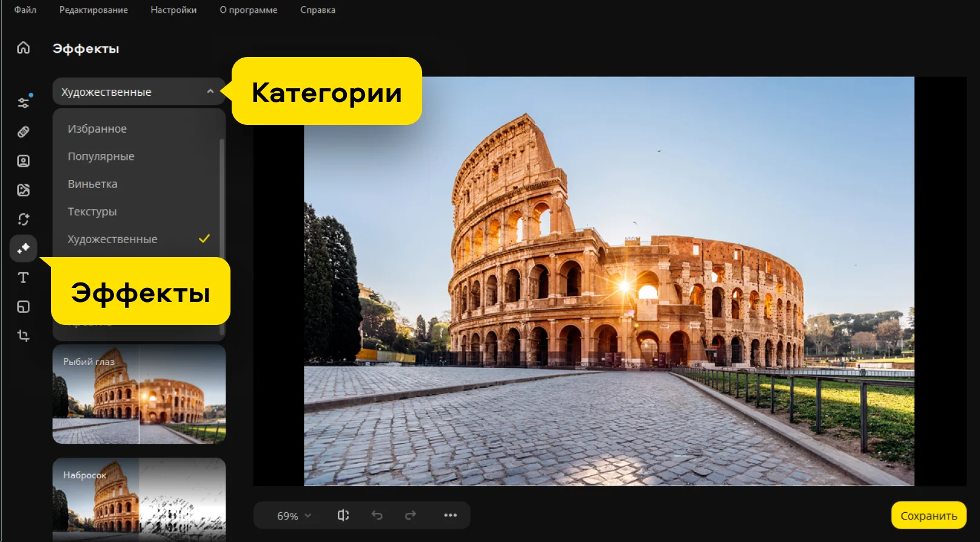Viewport: 980px width, 542px height.
Task: Toggle the before/after comparison view
Action: click(x=343, y=515)
